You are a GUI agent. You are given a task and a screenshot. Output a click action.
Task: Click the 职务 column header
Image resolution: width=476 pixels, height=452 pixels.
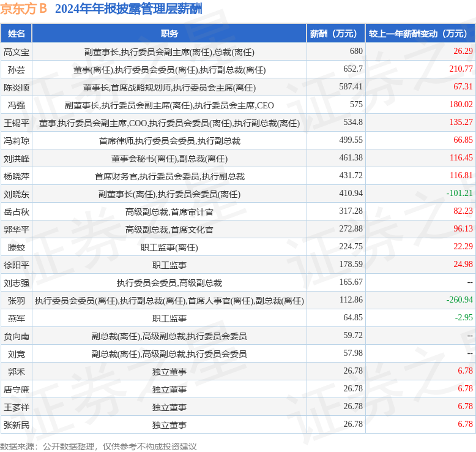(x=169, y=34)
